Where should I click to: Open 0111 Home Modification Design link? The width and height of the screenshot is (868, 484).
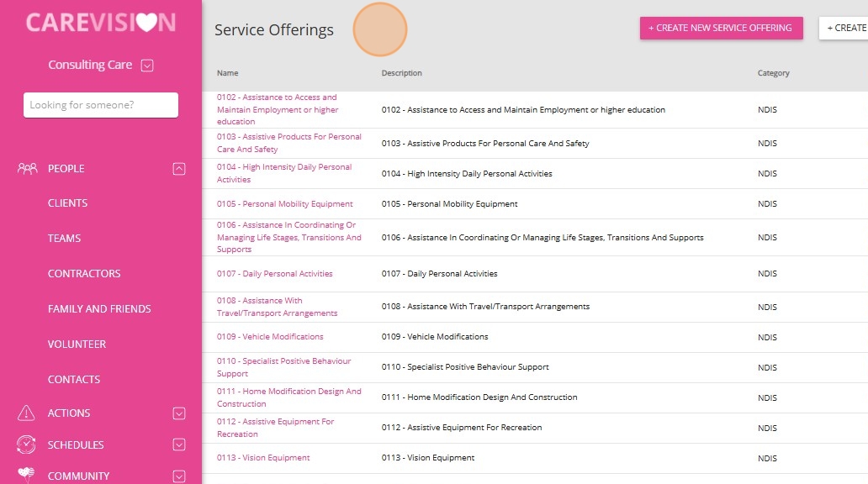[x=289, y=397]
